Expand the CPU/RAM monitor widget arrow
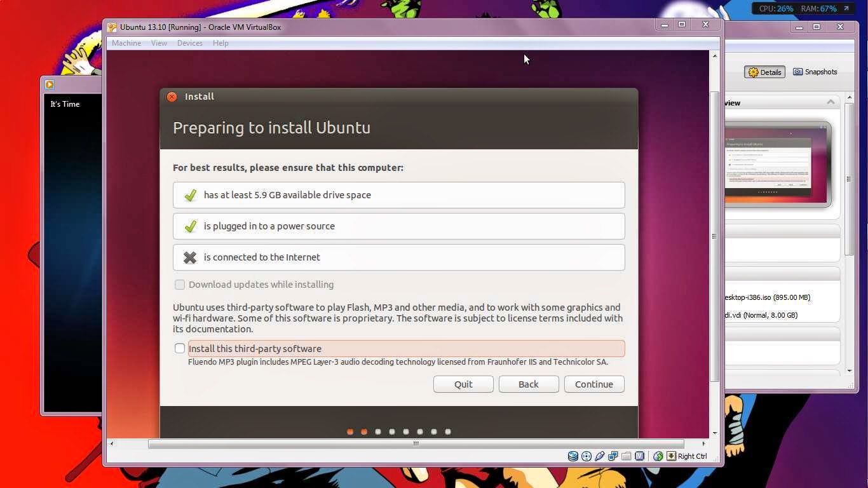This screenshot has height=488, width=868. coord(846,8)
